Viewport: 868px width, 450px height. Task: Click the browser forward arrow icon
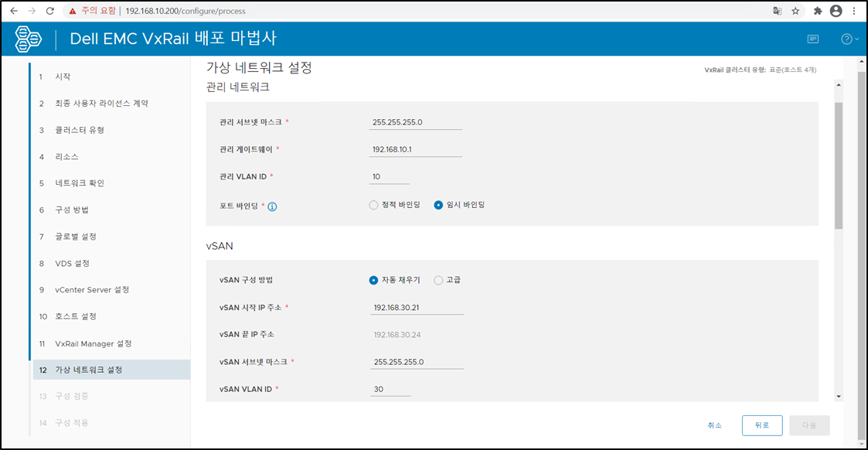(x=32, y=11)
